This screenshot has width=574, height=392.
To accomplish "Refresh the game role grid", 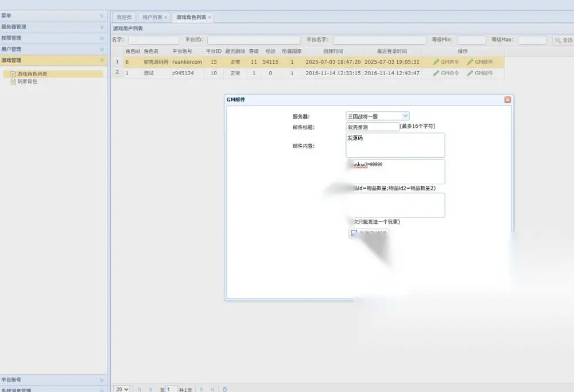I will click(225, 390).
